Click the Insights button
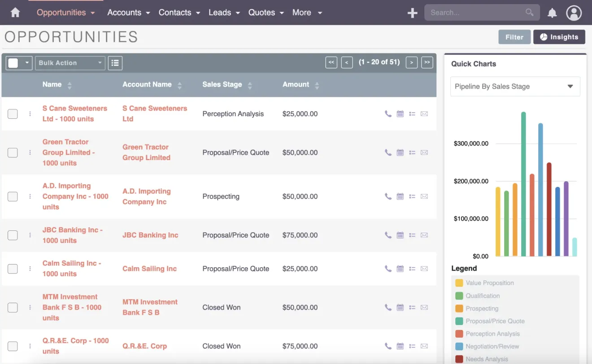The width and height of the screenshot is (592, 364). 559,37
